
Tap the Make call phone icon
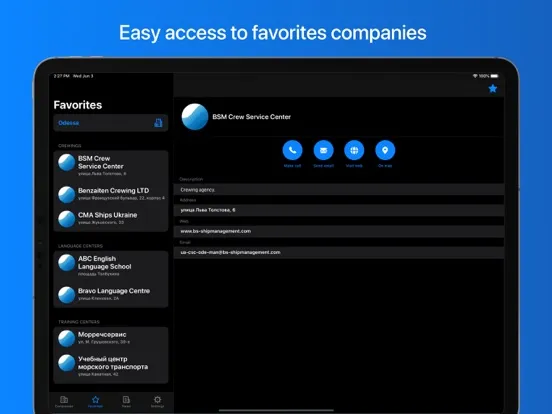click(x=292, y=150)
